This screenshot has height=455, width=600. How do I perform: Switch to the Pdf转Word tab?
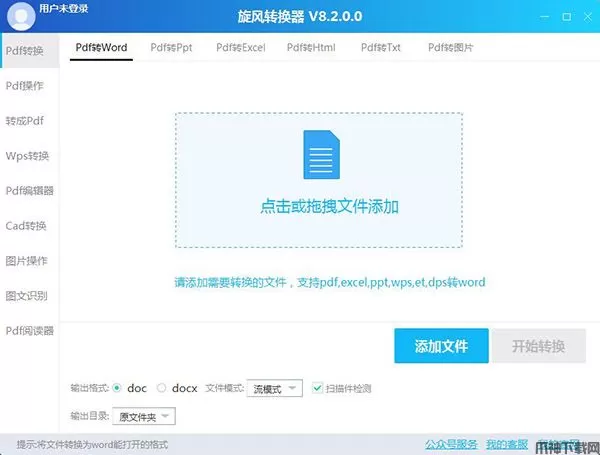point(101,47)
